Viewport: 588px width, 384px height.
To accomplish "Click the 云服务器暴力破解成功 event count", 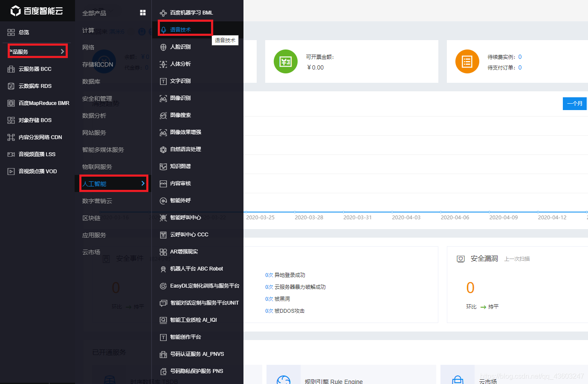I will (x=269, y=287).
